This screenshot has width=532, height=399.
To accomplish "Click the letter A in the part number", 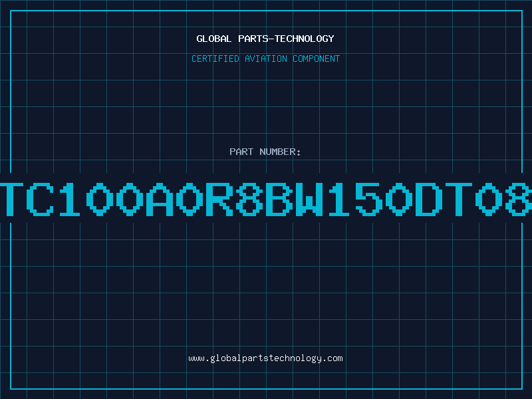I will tap(160, 199).
